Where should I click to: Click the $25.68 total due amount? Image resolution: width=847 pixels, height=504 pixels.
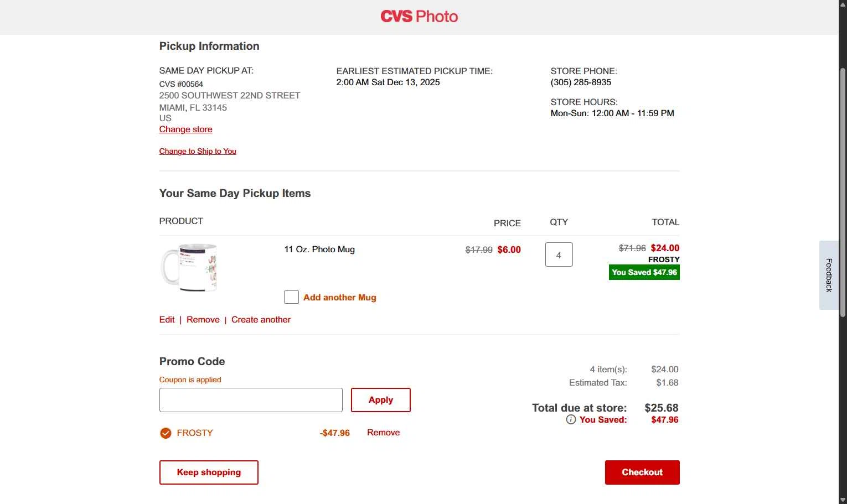[x=662, y=408]
